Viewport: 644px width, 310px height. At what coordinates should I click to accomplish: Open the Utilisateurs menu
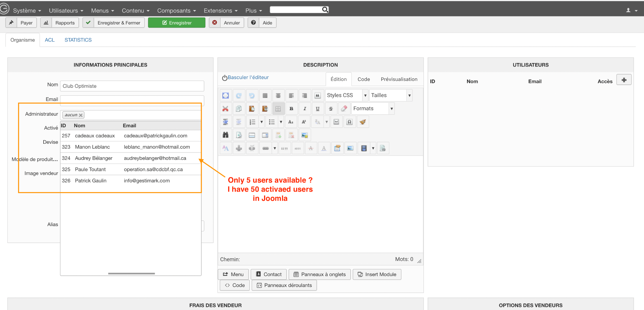[x=66, y=11]
